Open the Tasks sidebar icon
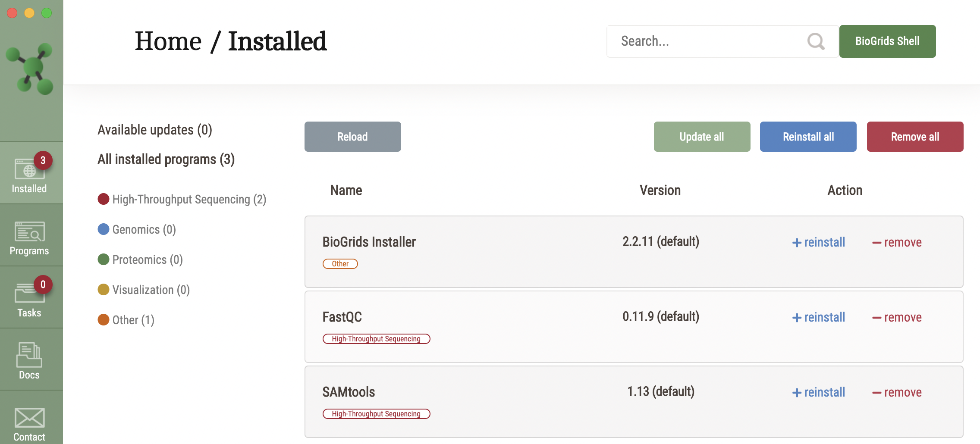The image size is (980, 444). click(29, 294)
